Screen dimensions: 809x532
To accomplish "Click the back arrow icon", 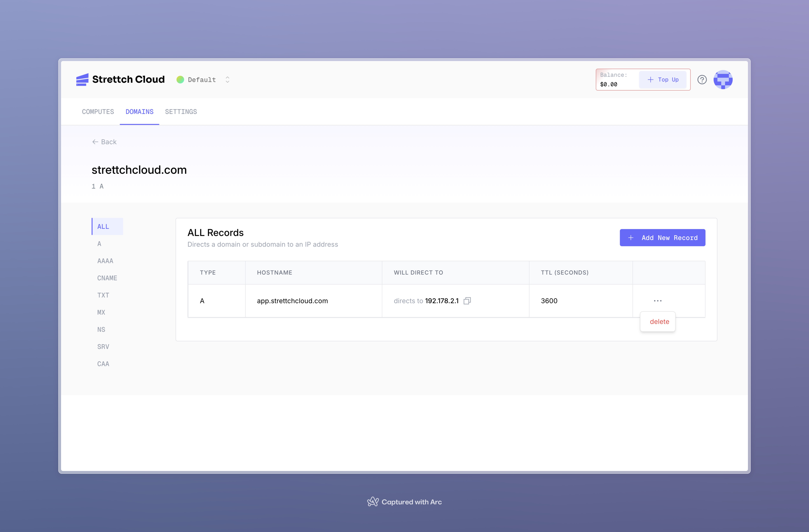I will tap(95, 142).
